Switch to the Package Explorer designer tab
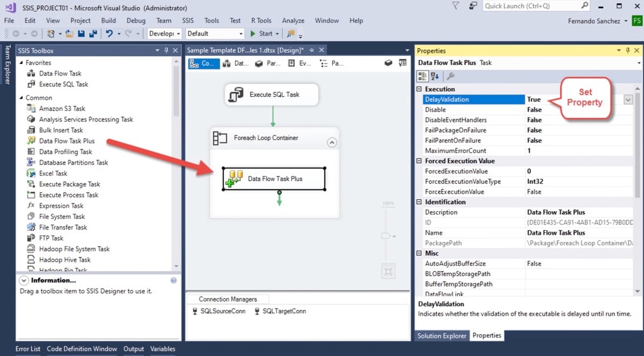This screenshot has height=356, width=644. [331, 63]
